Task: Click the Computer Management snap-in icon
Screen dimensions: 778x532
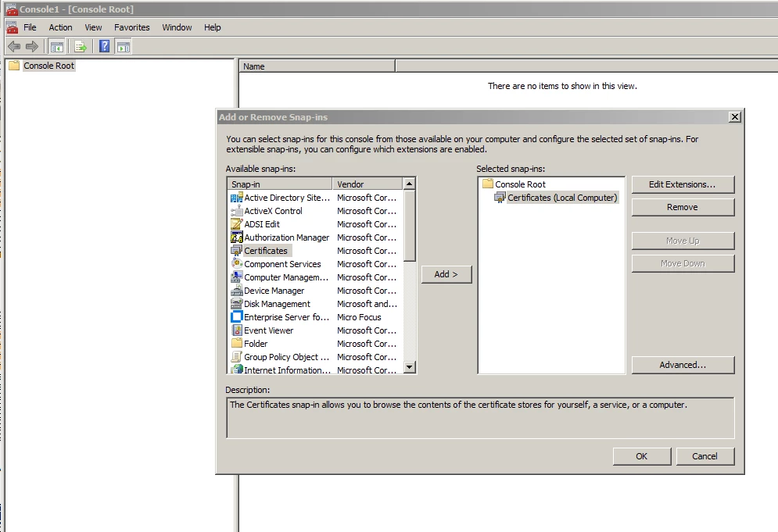Action: 237,277
